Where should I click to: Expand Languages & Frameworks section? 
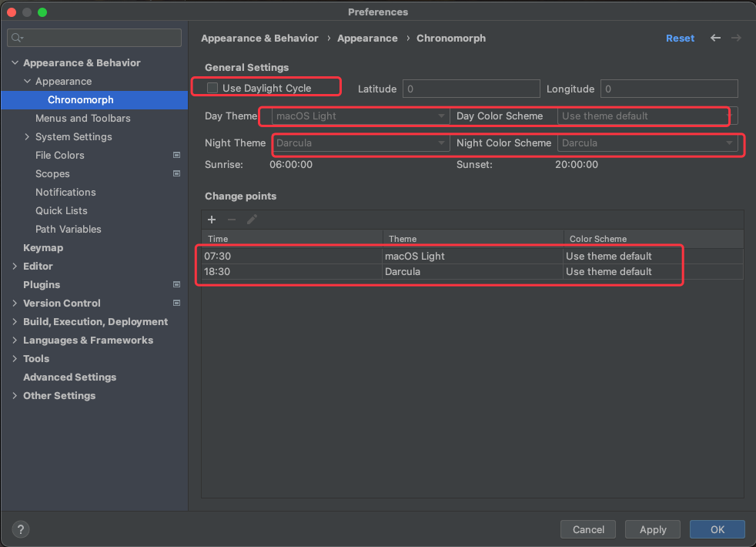click(x=15, y=340)
